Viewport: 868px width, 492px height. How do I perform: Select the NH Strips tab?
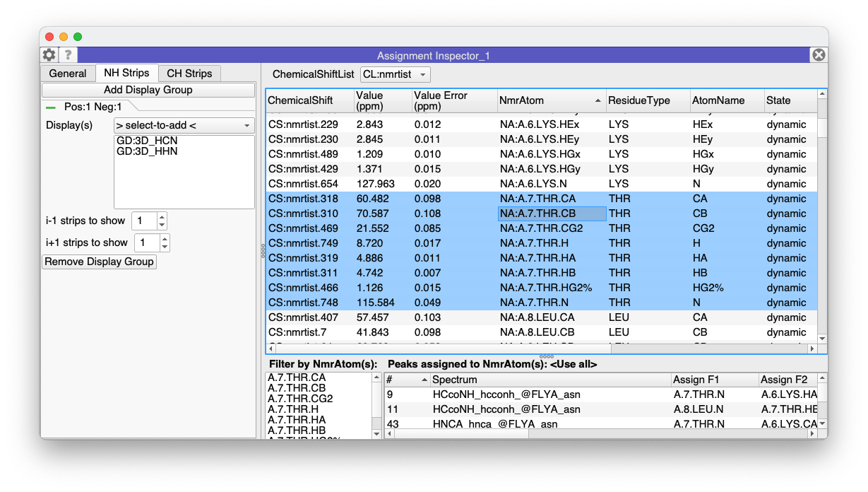(x=126, y=73)
